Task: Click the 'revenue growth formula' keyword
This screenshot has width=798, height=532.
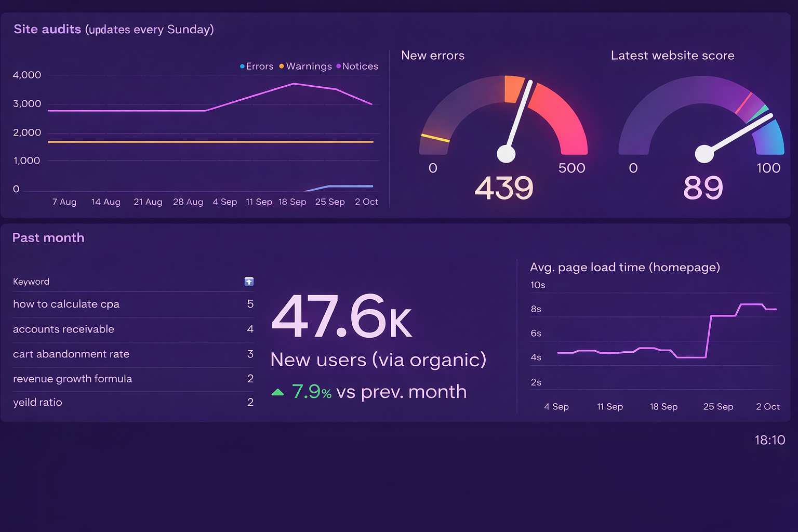Action: pyautogui.click(x=73, y=379)
